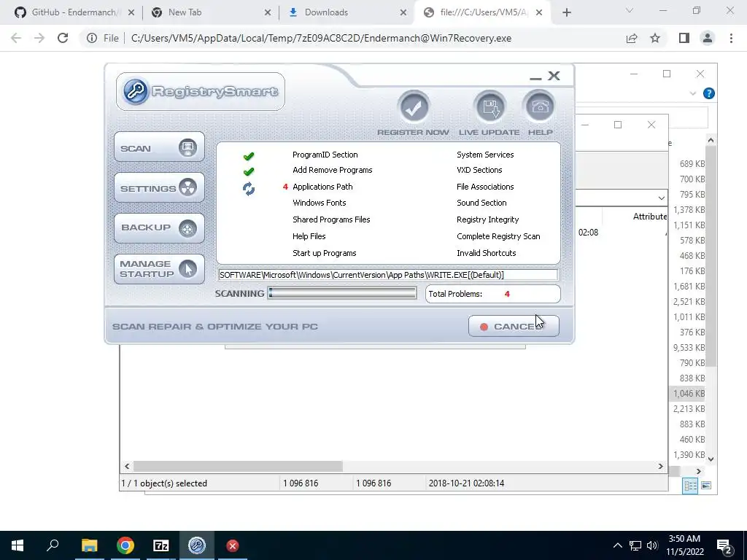The height and width of the screenshot is (560, 747).
Task: Click the share page icon in the address bar
Action: 632,38
